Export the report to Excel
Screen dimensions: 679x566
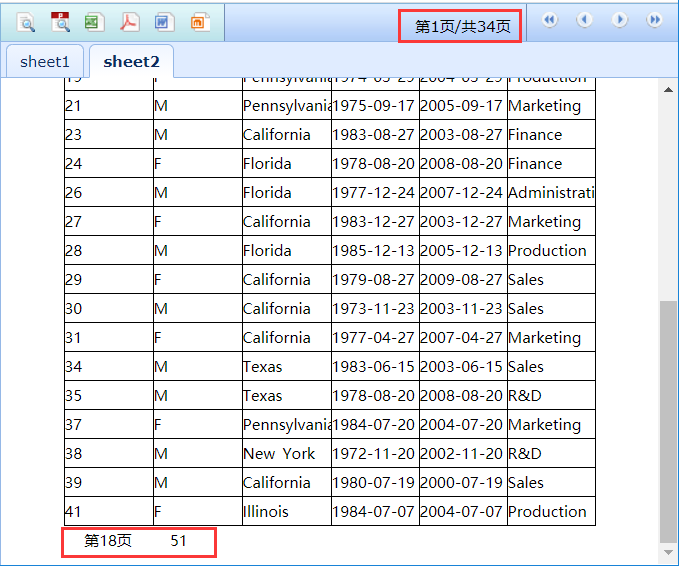pos(94,22)
